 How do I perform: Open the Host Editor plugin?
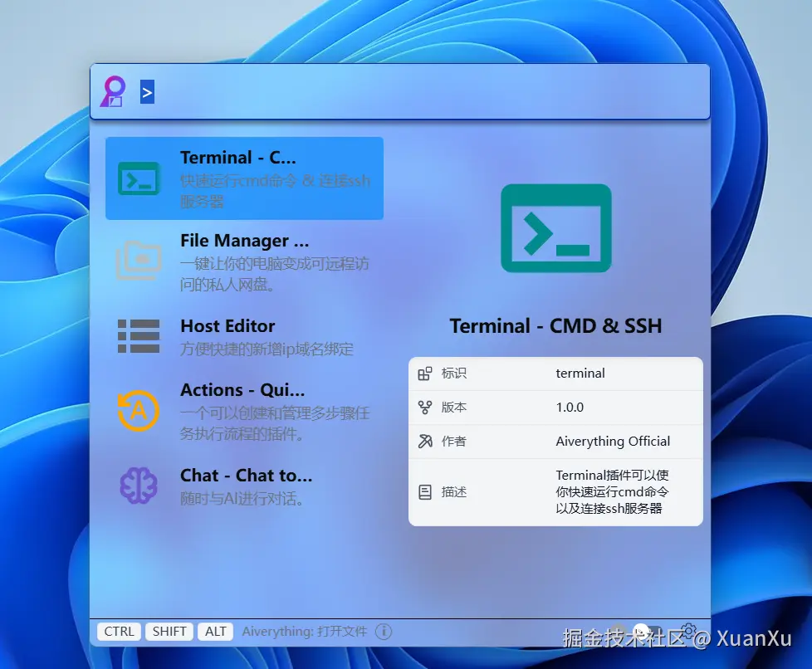click(244, 336)
